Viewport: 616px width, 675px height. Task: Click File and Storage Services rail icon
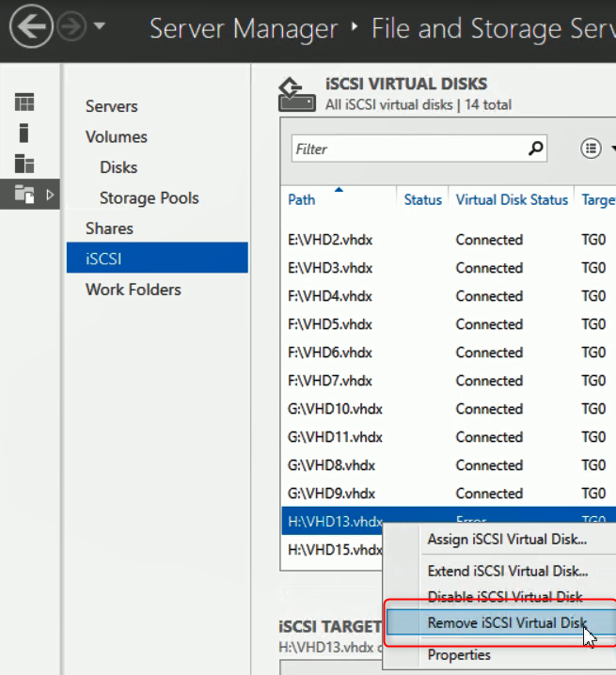click(x=24, y=195)
